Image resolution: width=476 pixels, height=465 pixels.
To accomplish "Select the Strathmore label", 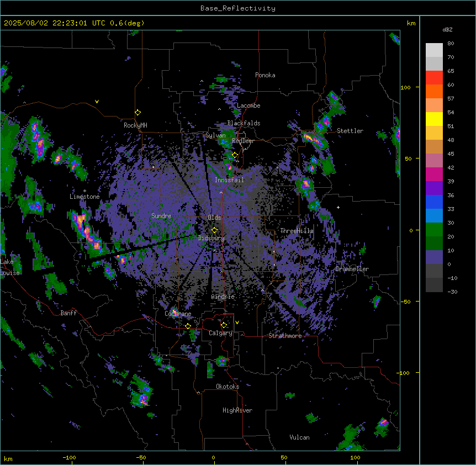I will (285, 336).
